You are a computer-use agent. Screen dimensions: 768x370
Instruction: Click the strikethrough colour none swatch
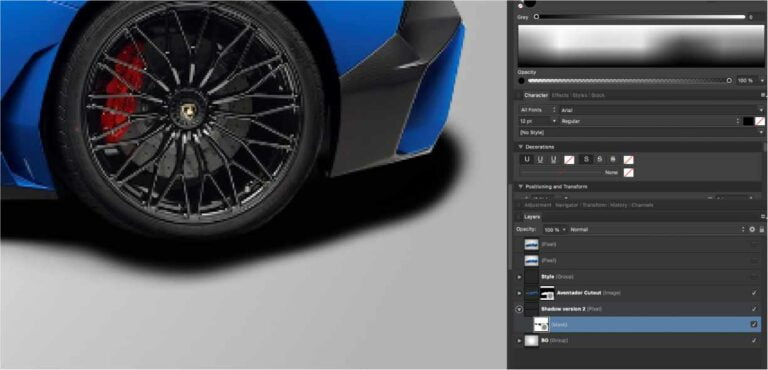pyautogui.click(x=628, y=160)
